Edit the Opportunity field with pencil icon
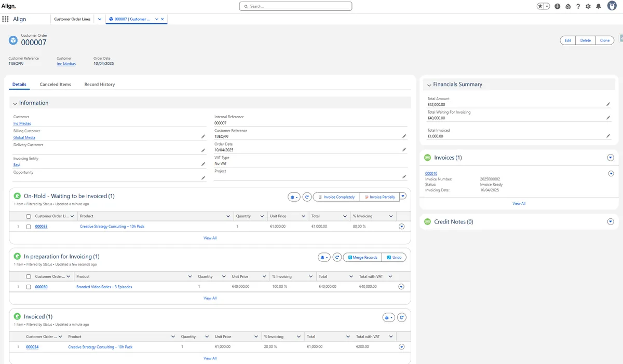The image size is (623, 364). pos(204,177)
